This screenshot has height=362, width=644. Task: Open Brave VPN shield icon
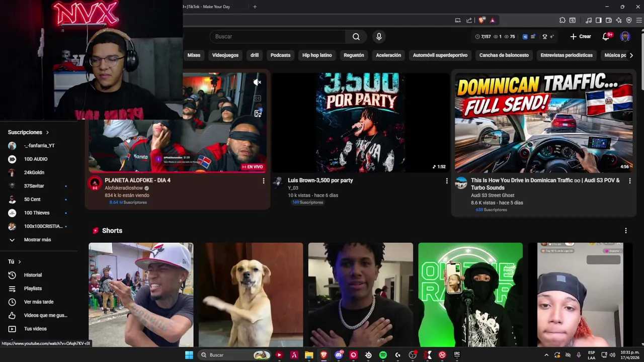point(629,20)
